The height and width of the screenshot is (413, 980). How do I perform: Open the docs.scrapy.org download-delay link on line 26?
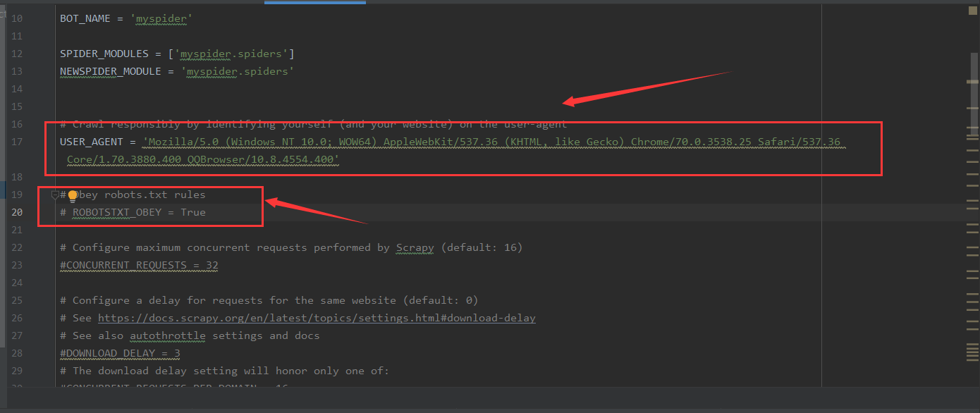tap(317, 317)
